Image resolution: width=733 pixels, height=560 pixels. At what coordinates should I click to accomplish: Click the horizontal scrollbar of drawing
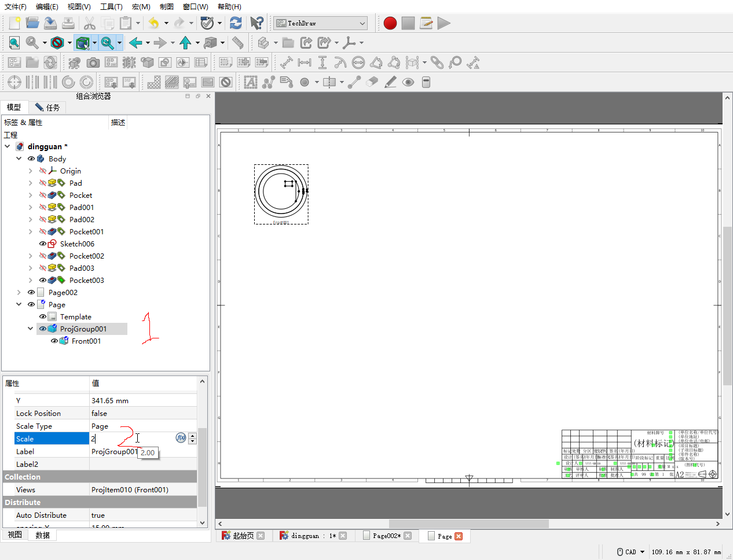point(469,524)
